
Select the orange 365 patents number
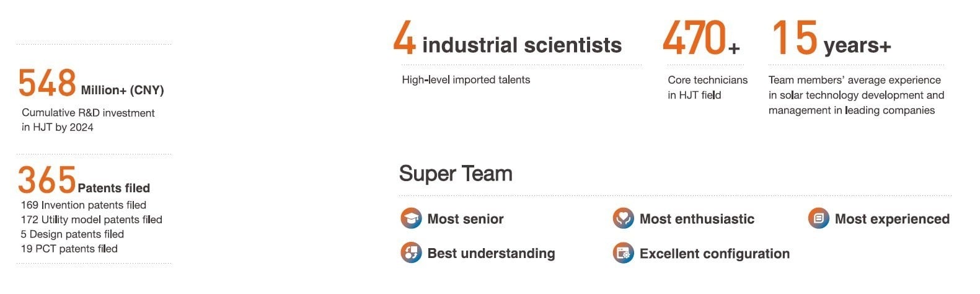(x=47, y=180)
